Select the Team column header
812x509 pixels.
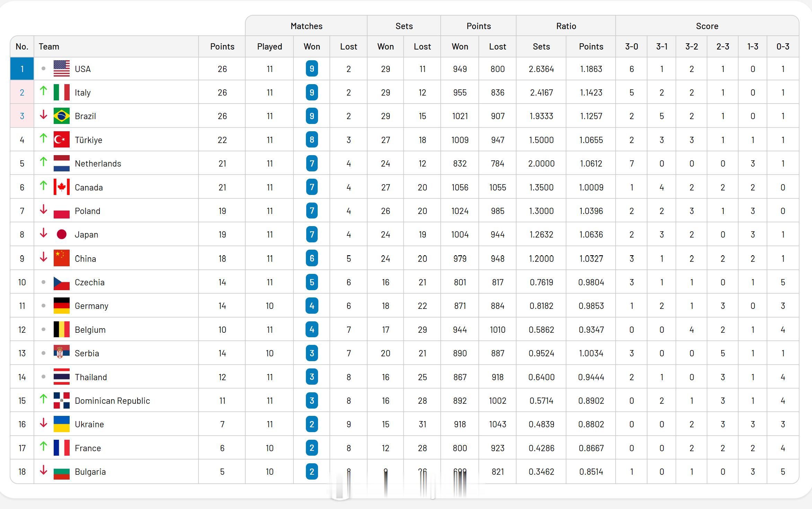[x=49, y=46]
